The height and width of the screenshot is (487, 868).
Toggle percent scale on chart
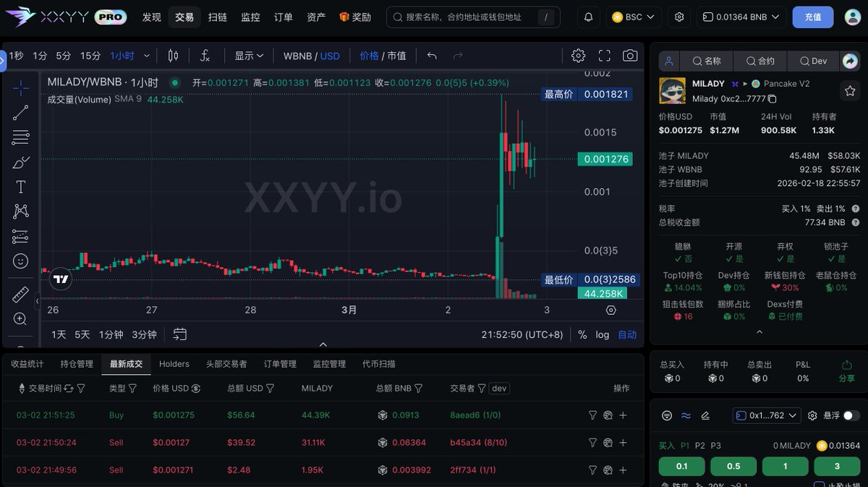(583, 334)
